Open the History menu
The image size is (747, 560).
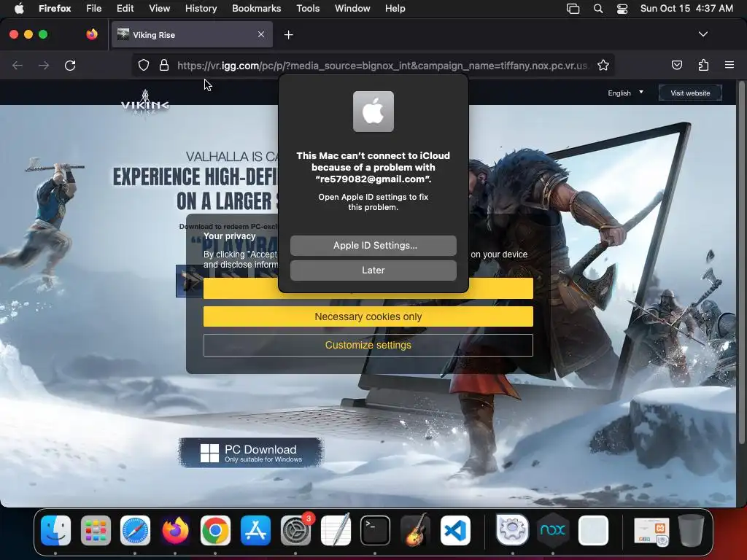[x=201, y=8]
